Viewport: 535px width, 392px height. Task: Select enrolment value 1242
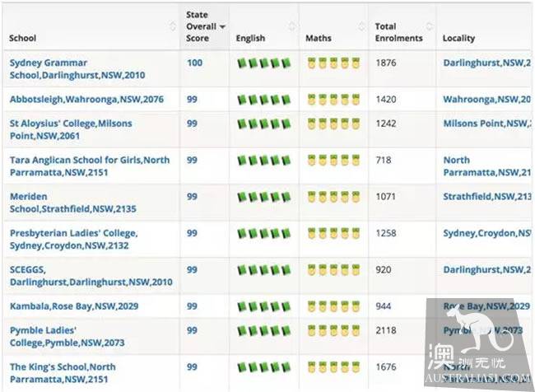pos(386,124)
